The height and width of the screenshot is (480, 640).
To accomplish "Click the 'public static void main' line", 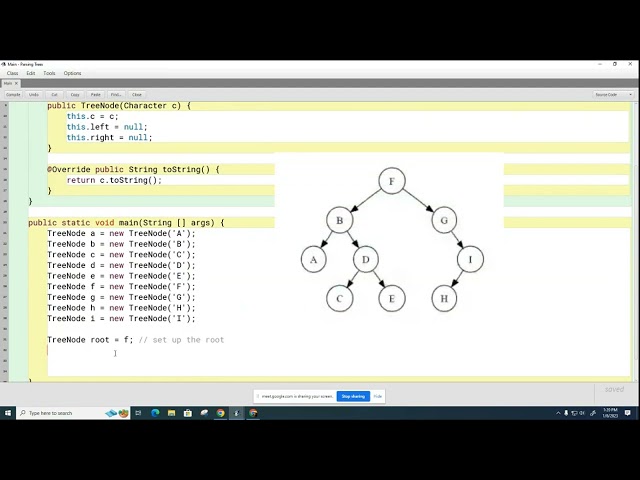I will point(126,223).
